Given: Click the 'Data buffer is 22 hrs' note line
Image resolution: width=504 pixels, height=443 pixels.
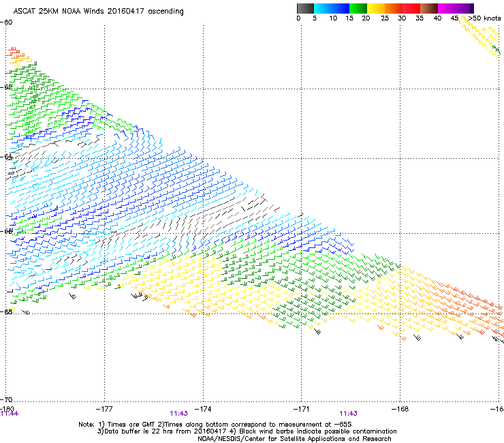Looking at the screenshot, I should [x=247, y=431].
